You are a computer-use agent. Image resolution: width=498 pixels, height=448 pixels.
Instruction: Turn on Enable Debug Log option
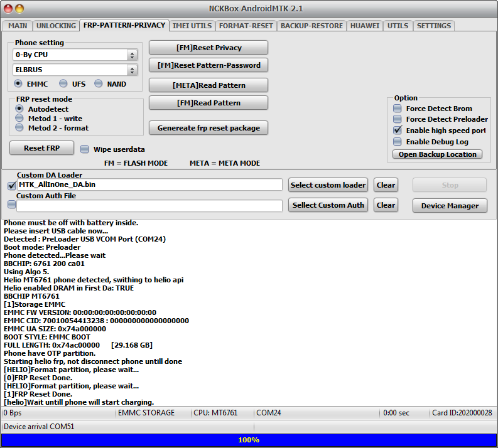(398, 142)
